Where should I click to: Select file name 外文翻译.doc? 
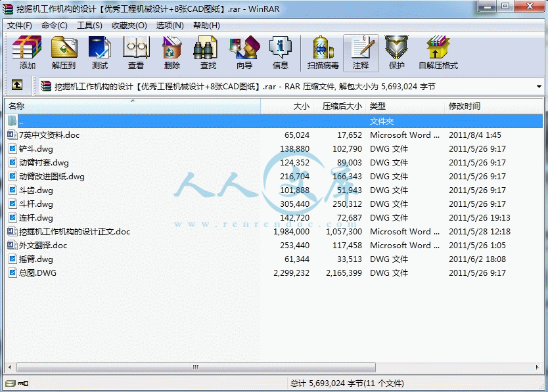(x=43, y=246)
